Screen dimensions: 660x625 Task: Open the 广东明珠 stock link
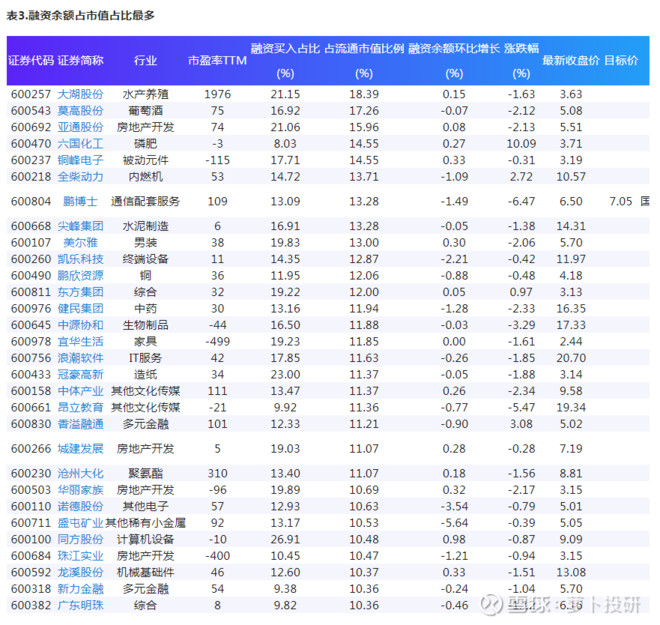pyautogui.click(x=80, y=605)
